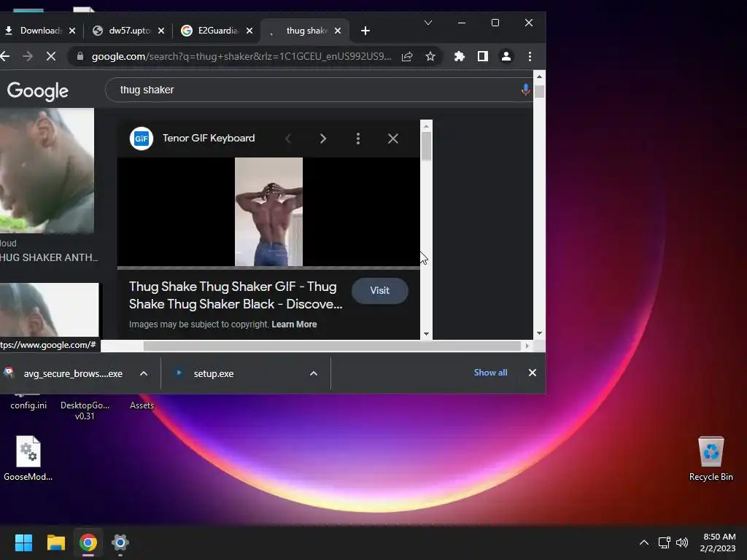Minimize the Chrome window

pyautogui.click(x=462, y=23)
